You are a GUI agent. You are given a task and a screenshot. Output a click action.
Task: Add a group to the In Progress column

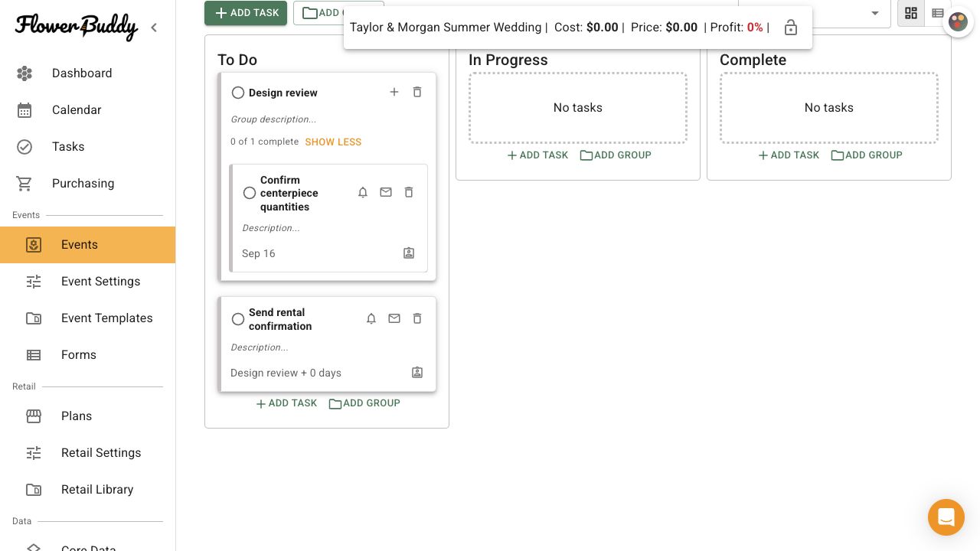pyautogui.click(x=616, y=155)
